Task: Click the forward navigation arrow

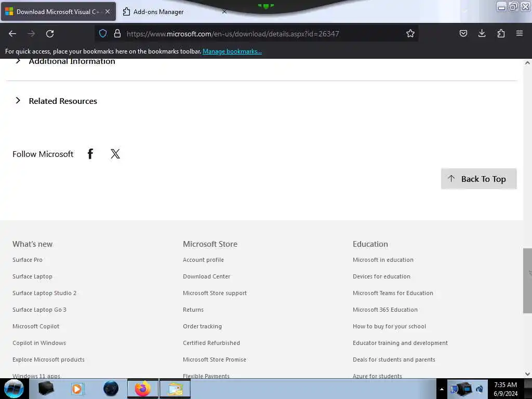Action: point(31,34)
